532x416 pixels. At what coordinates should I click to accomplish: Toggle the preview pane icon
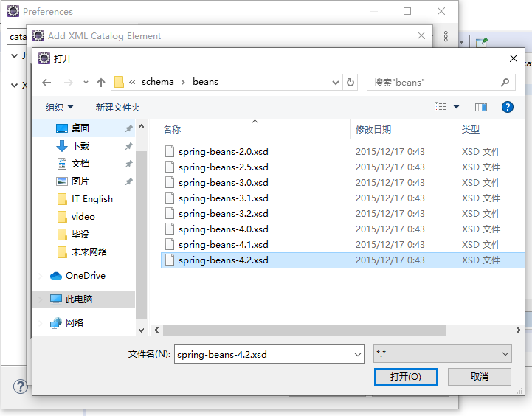click(481, 107)
